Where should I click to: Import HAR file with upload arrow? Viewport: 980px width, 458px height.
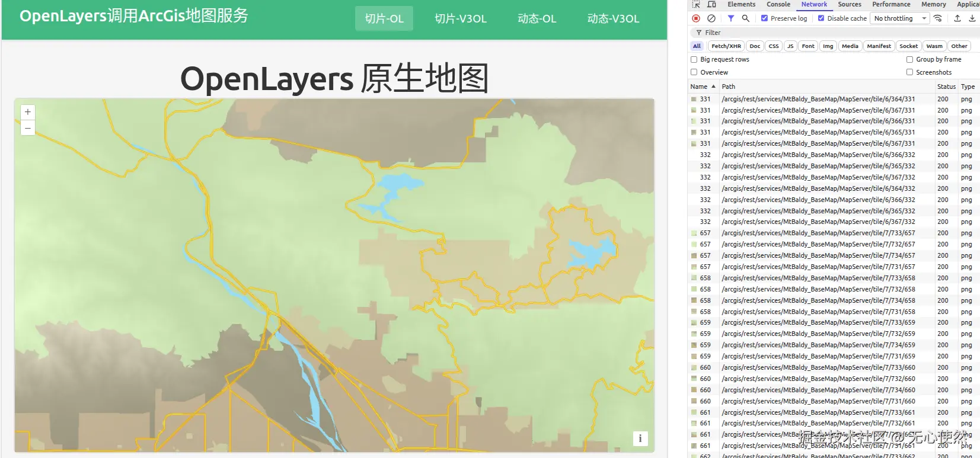(957, 18)
